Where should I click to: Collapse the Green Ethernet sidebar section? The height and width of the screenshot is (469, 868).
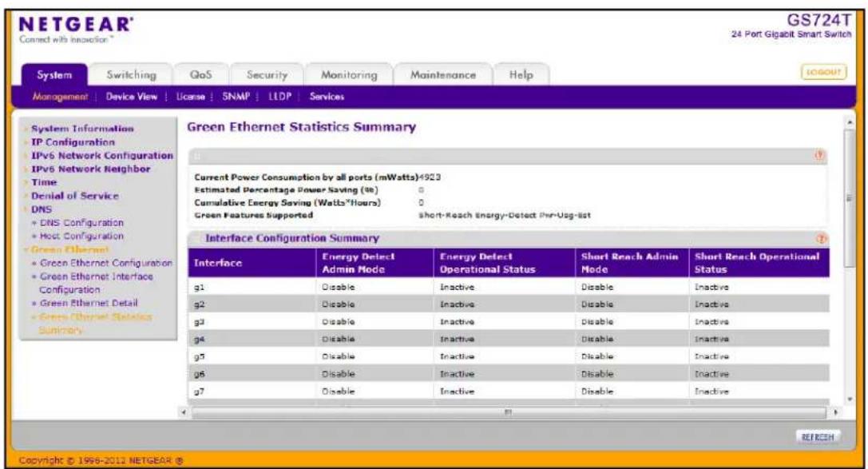[x=69, y=249]
